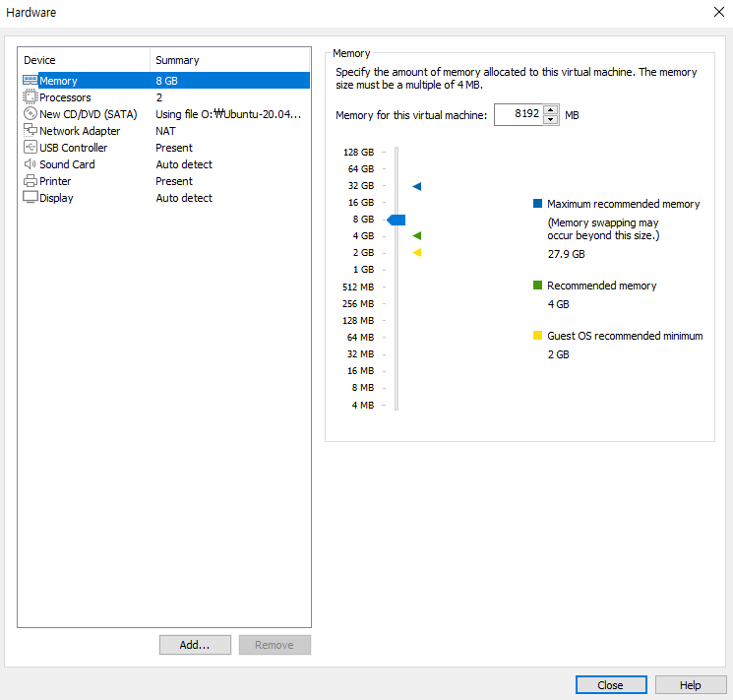Screen dimensions: 733x700
Task: Click the yellow guest OS minimum marker
Action: tap(417, 253)
